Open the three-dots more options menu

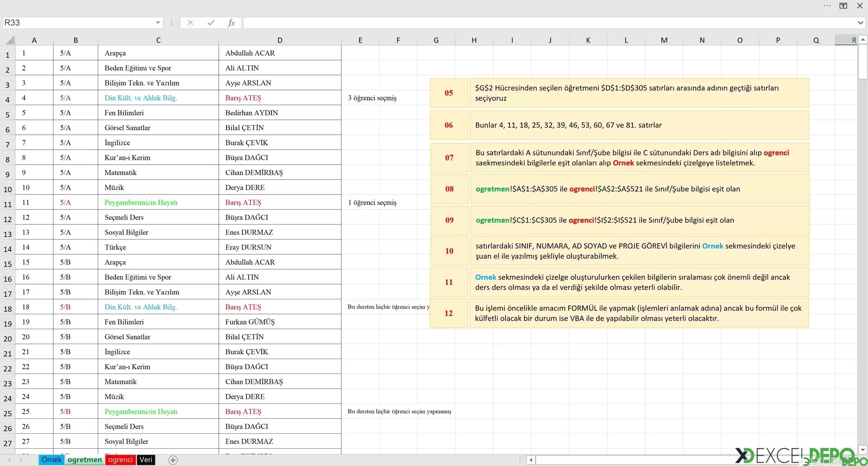pyautogui.click(x=827, y=6)
